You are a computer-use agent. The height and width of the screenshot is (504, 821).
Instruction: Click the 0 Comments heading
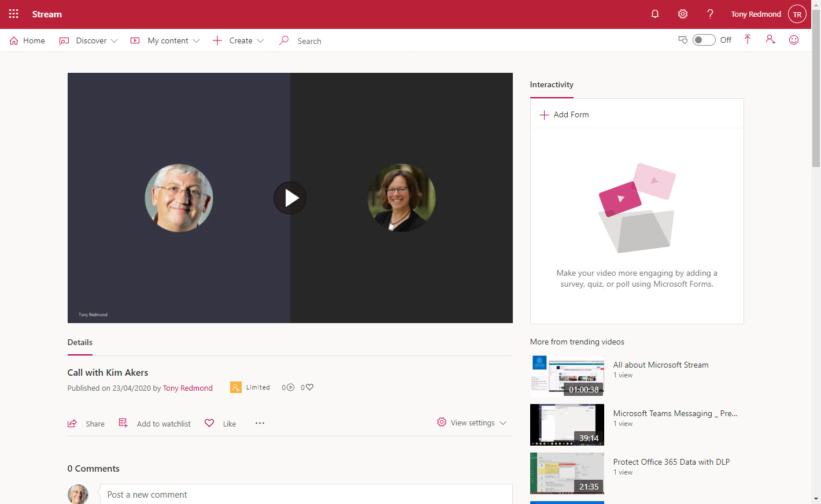pyautogui.click(x=94, y=469)
